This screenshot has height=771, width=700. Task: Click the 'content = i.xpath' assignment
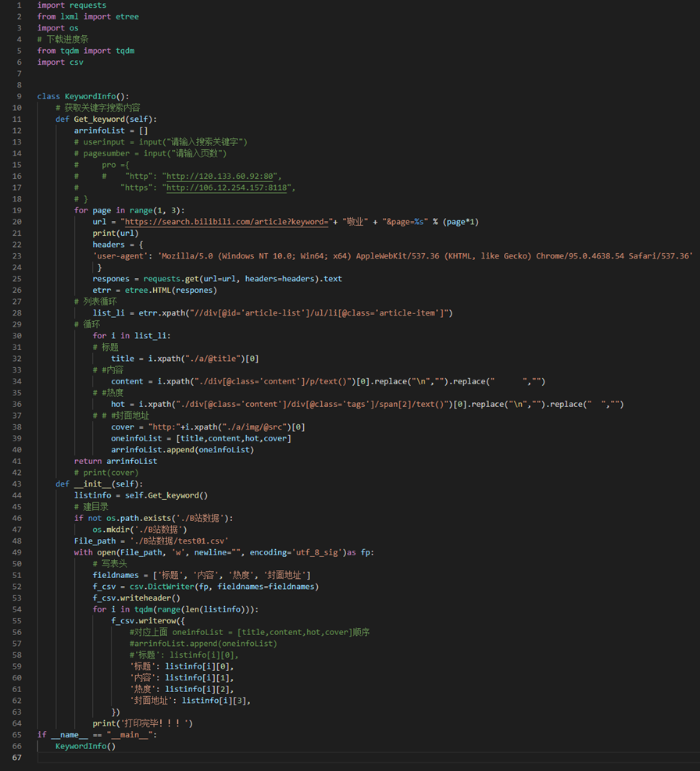tap(328, 381)
